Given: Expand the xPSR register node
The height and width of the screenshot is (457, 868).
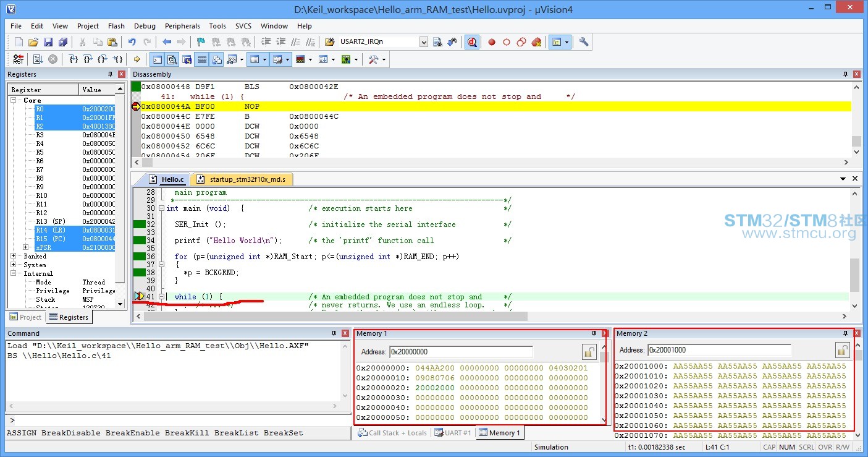Looking at the screenshot, I should click(x=25, y=247).
